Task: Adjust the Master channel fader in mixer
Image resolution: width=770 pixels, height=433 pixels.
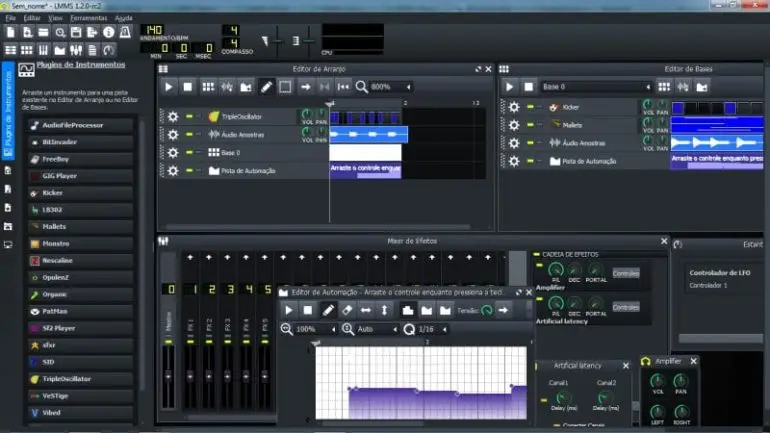Action: [168, 377]
